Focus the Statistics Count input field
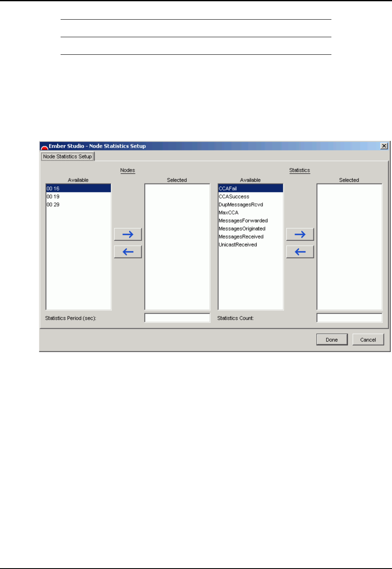The image size is (392, 569). coord(349,318)
